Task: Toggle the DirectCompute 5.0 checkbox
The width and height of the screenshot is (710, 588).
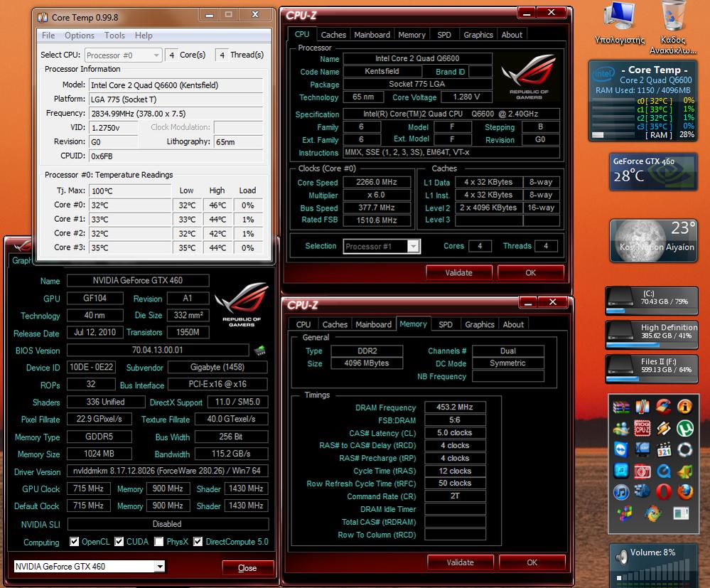Action: [198, 542]
